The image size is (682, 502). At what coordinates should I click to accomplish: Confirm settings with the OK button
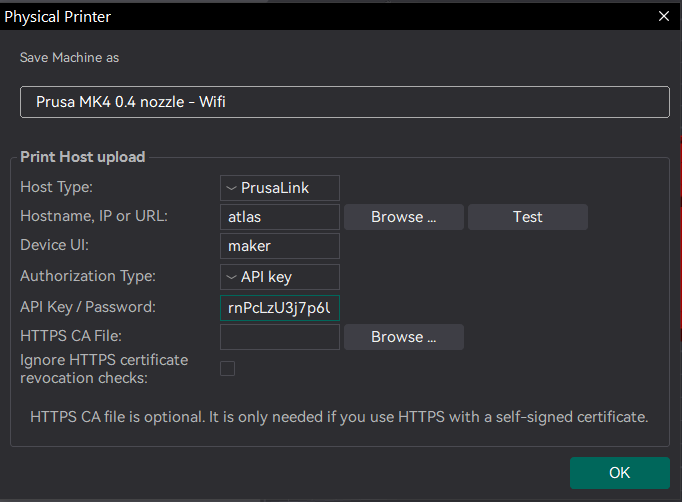coord(619,473)
